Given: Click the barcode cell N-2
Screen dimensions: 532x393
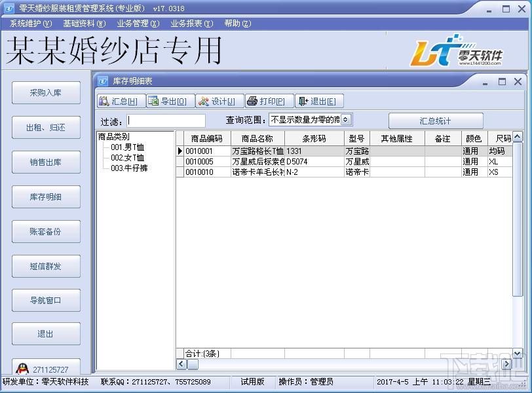Looking at the screenshot, I should click(x=314, y=172).
